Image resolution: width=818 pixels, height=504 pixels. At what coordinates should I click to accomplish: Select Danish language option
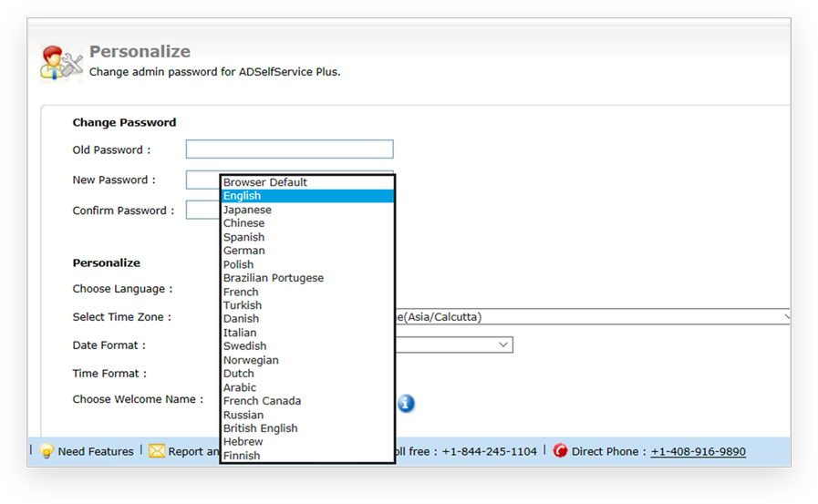point(307,319)
